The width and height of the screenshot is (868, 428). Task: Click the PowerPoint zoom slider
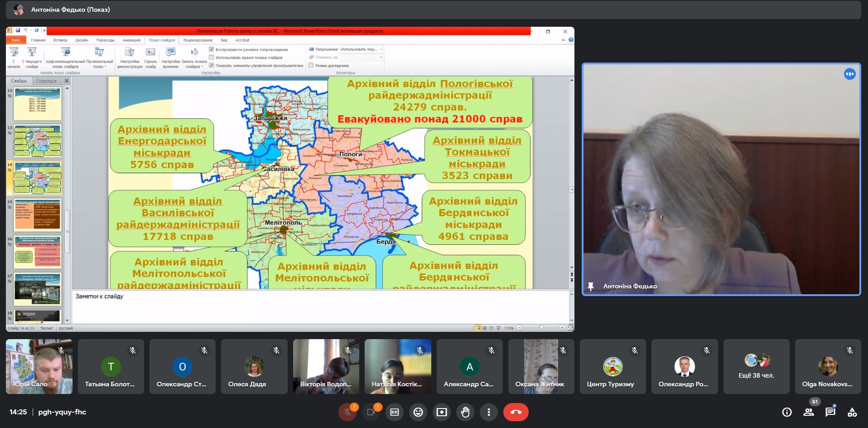[x=541, y=328]
